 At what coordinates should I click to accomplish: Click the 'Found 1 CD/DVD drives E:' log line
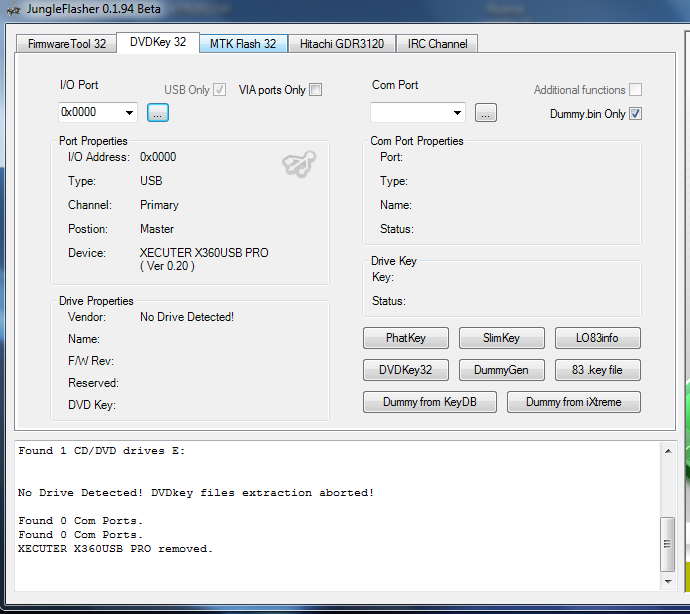click(x=101, y=451)
